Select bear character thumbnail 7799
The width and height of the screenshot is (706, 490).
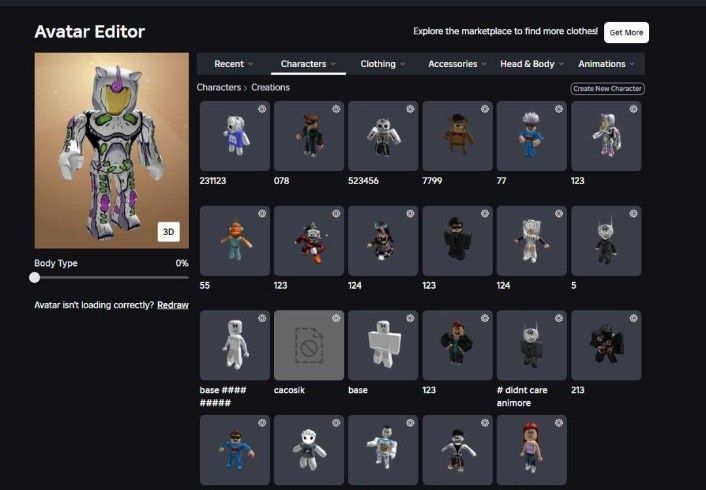[457, 136]
